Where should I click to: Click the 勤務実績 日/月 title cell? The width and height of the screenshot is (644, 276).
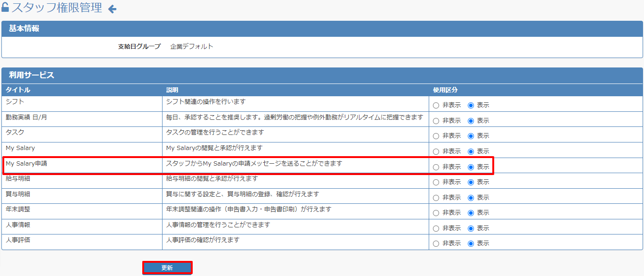pos(82,119)
